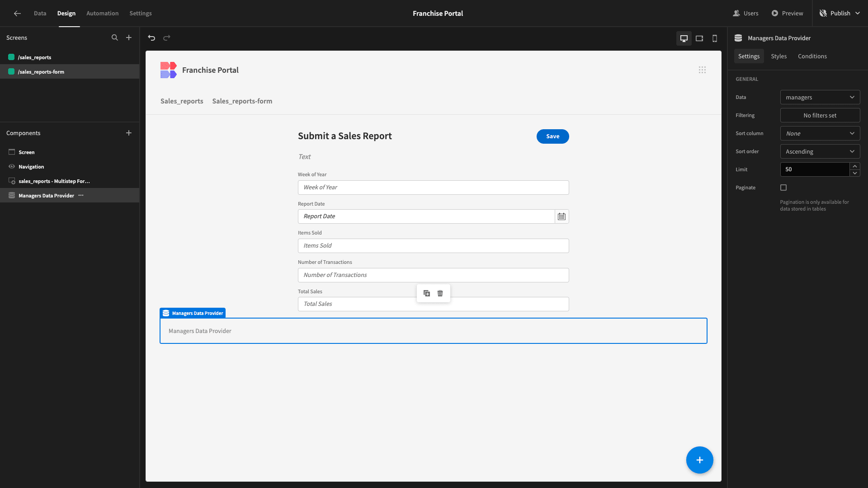Expand the Publish dropdown

coord(858,14)
